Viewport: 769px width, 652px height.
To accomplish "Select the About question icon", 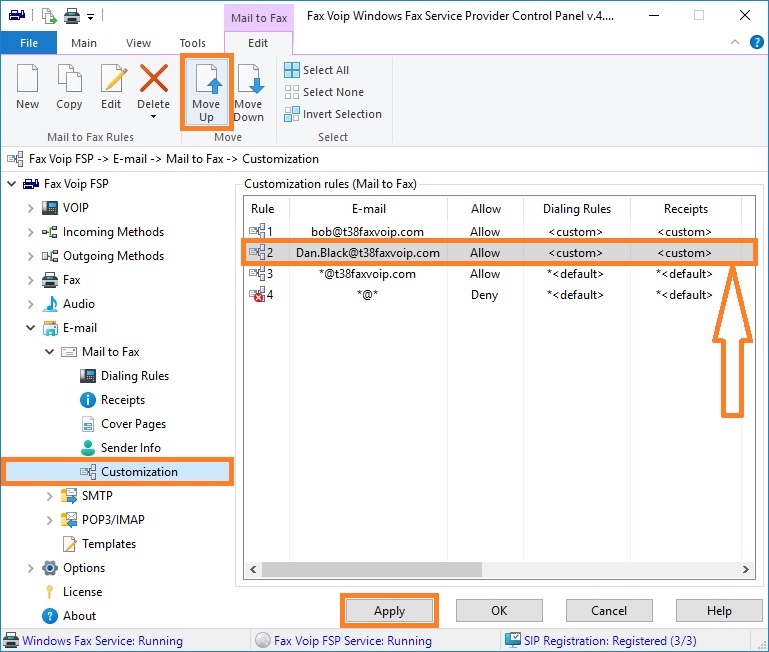I will pyautogui.click(x=50, y=616).
